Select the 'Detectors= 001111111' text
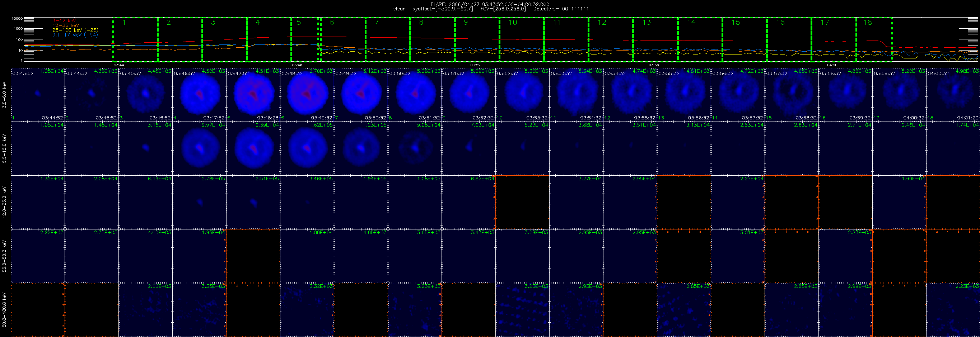The height and width of the screenshot is (337, 980). click(561, 9)
